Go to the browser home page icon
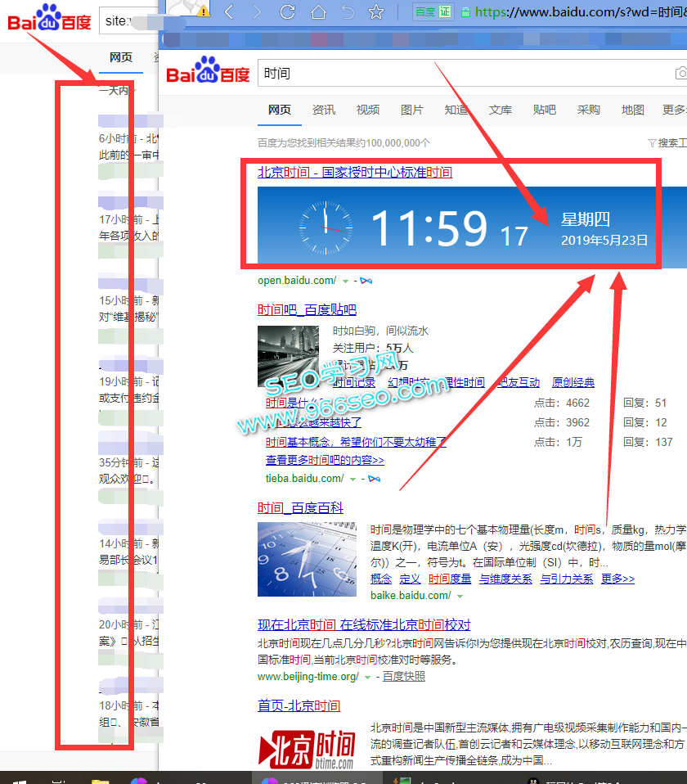 318,11
